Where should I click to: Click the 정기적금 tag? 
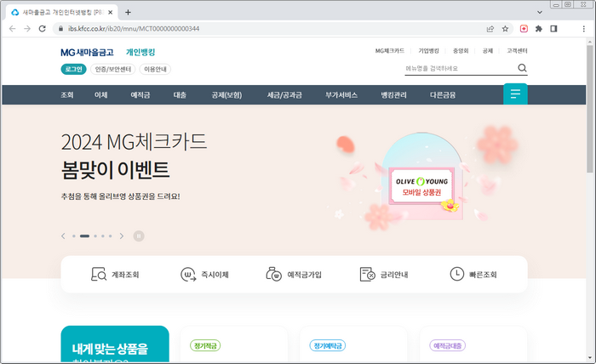pyautogui.click(x=205, y=346)
